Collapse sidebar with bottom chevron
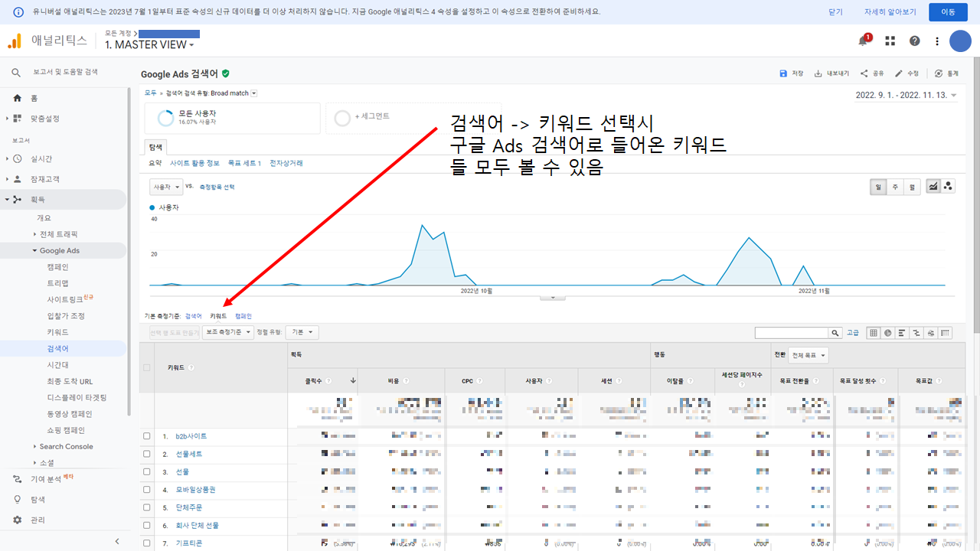 [x=117, y=541]
